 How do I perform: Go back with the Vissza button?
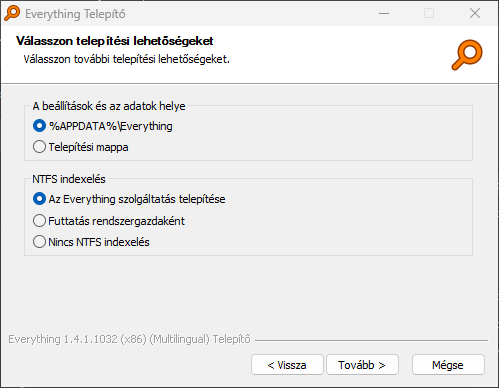(287, 365)
